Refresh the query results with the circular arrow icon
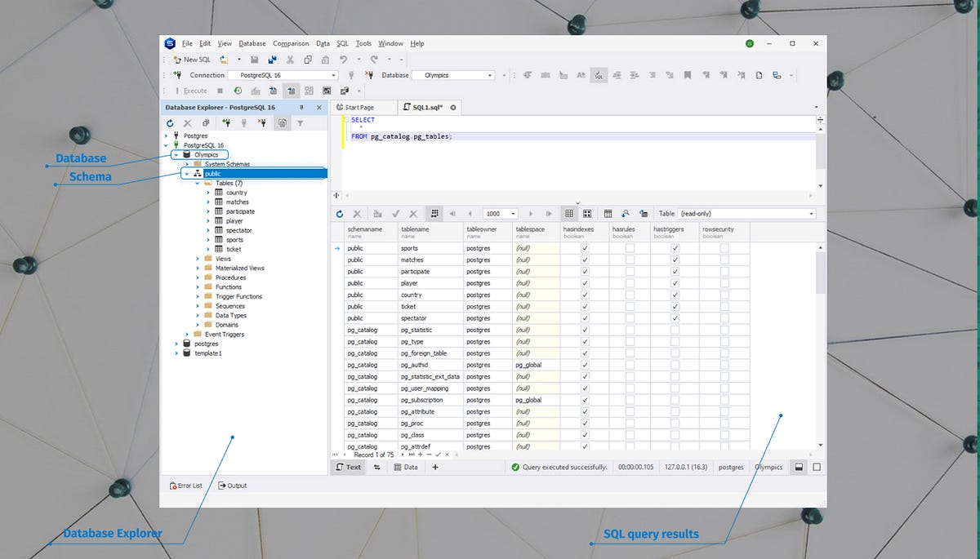The image size is (980, 559). pyautogui.click(x=340, y=213)
